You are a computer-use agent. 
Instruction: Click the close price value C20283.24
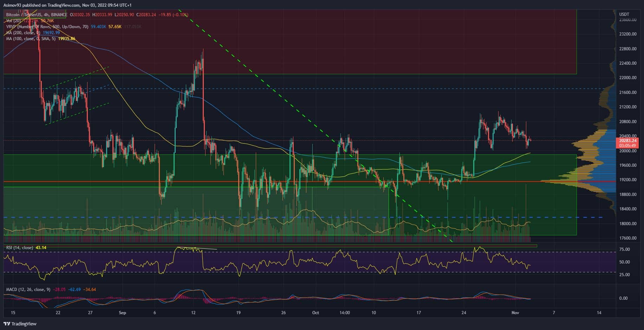pos(147,15)
